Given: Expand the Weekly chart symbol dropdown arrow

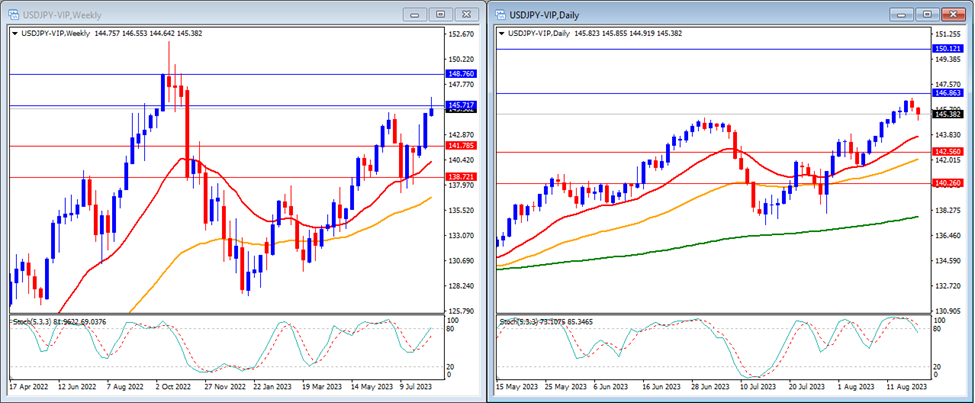Looking at the screenshot, I should (x=14, y=34).
